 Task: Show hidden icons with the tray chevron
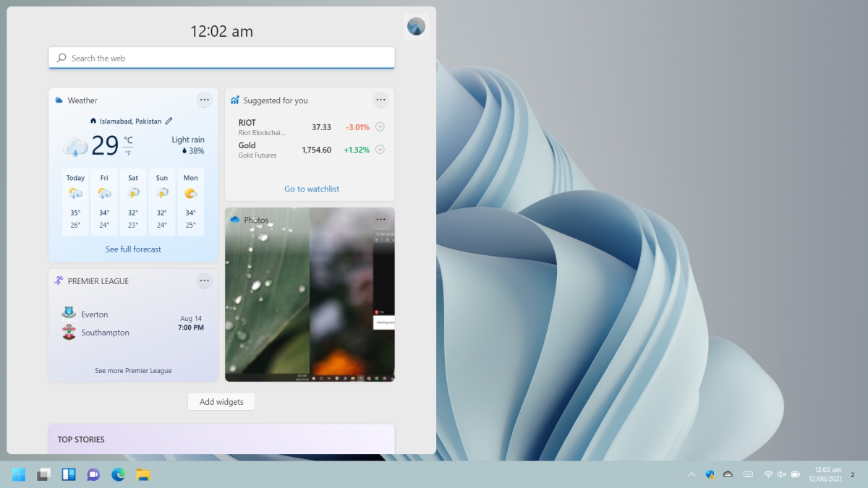692,475
